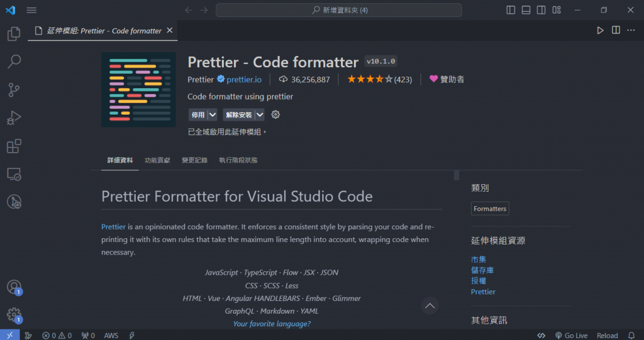Click the search box in the title bar

pyautogui.click(x=338, y=10)
